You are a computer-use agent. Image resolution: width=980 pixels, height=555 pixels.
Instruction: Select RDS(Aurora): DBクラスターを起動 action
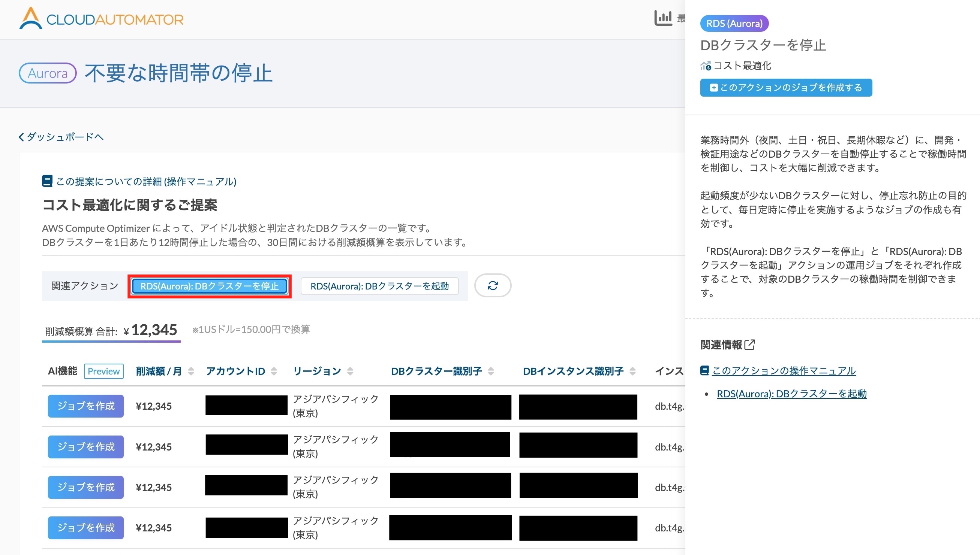[x=379, y=286]
